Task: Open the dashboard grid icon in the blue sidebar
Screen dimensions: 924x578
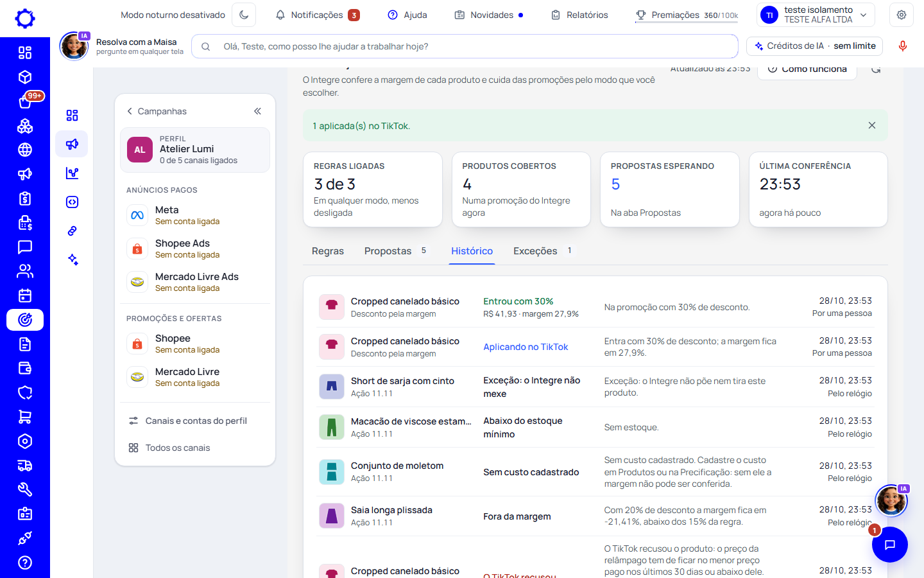Action: (x=25, y=53)
